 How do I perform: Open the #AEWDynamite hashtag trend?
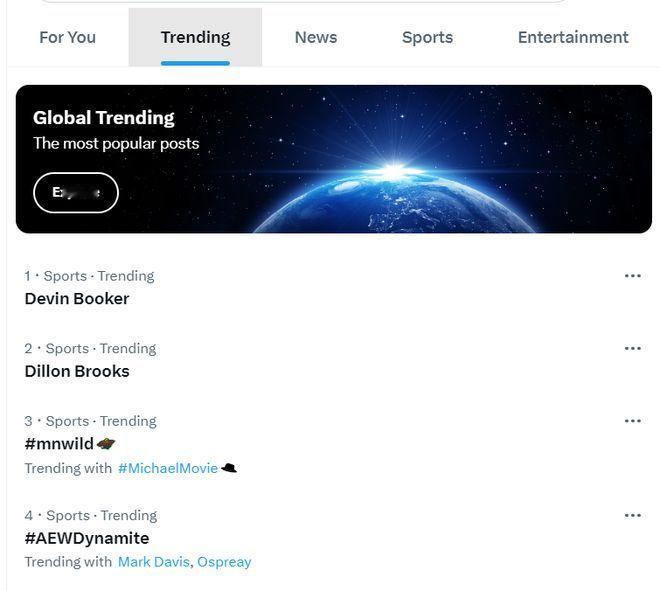pyautogui.click(x=87, y=538)
